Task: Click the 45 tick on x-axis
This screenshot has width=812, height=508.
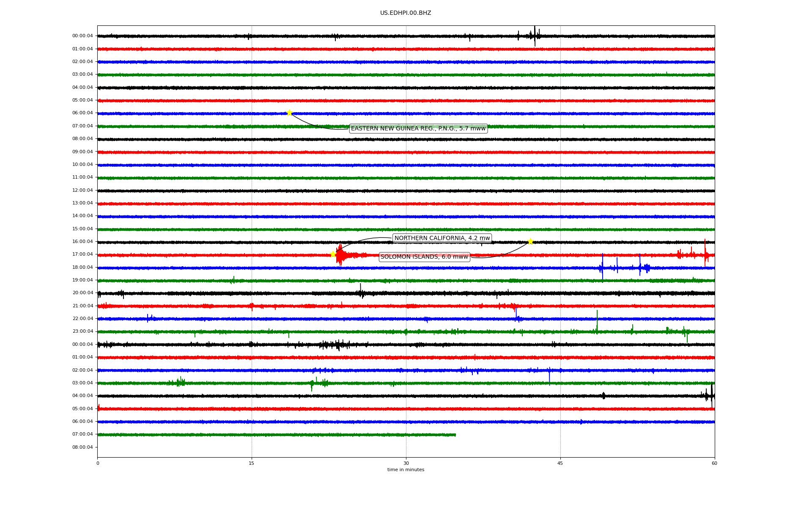Action: (x=560, y=463)
